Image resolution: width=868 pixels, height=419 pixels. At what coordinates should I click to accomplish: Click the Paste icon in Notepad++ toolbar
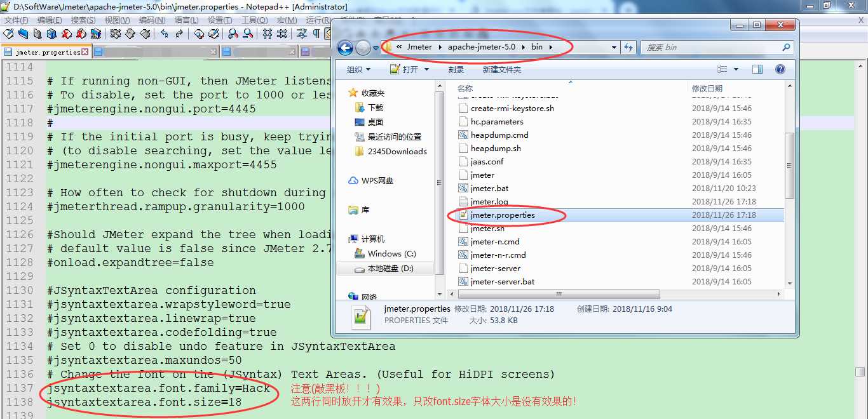[x=145, y=34]
